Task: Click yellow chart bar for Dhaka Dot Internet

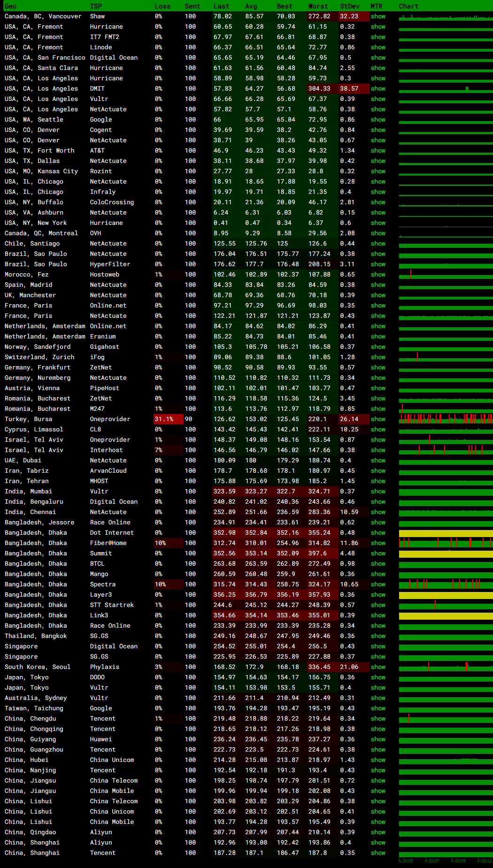Action: click(446, 533)
